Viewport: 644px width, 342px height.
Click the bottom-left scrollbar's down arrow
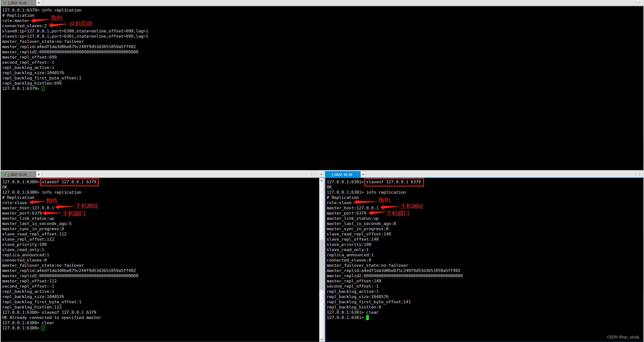[x=321, y=339]
